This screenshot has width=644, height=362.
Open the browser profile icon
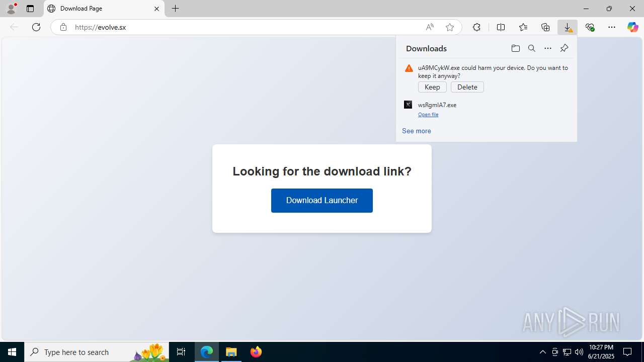point(11,9)
